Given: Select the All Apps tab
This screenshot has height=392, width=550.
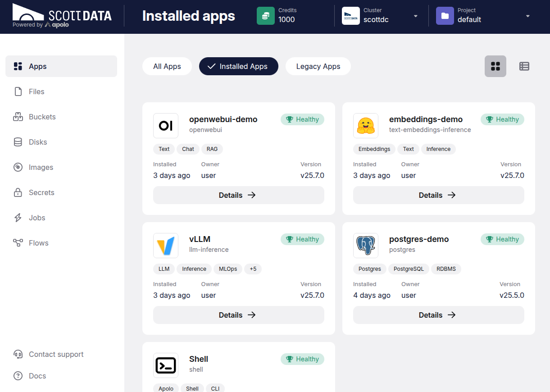Looking at the screenshot, I should tap(167, 66).
